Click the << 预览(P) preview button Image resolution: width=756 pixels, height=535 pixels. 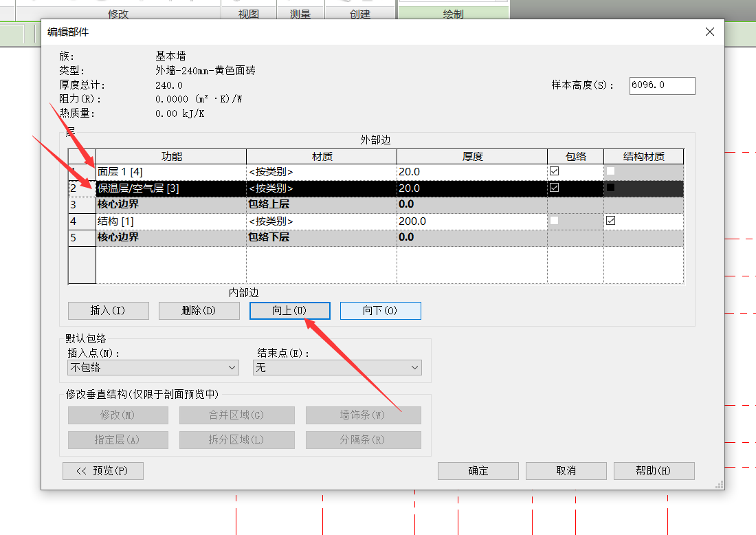103,471
